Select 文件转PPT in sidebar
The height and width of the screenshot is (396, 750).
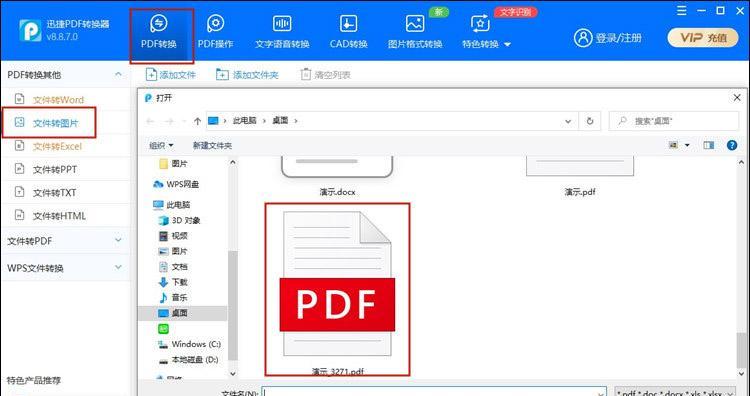pyautogui.click(x=55, y=170)
